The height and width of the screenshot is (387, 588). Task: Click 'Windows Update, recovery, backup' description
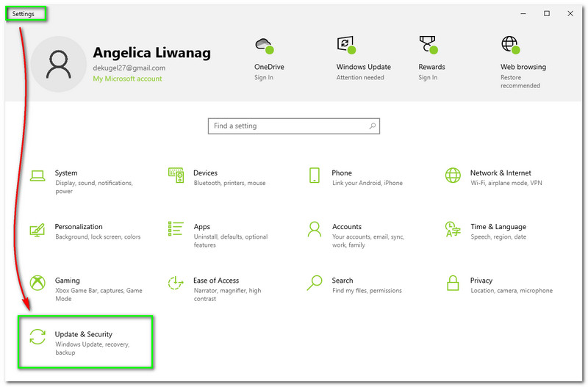93,348
